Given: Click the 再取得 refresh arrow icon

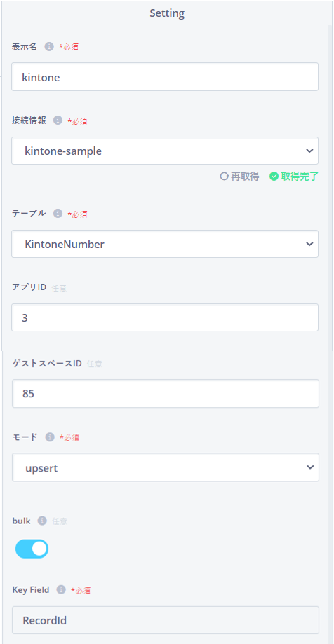Looking at the screenshot, I should [x=224, y=177].
